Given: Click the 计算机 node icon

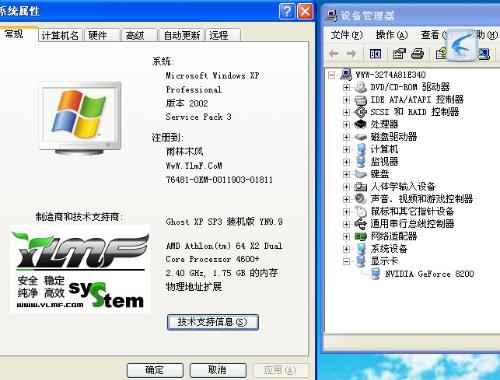Looking at the screenshot, I should (x=360, y=149).
